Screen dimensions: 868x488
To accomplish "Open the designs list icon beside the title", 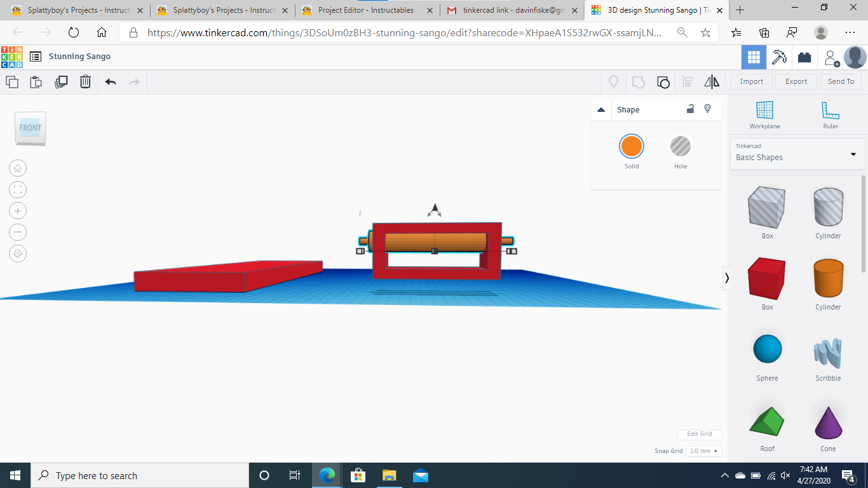I will [36, 57].
